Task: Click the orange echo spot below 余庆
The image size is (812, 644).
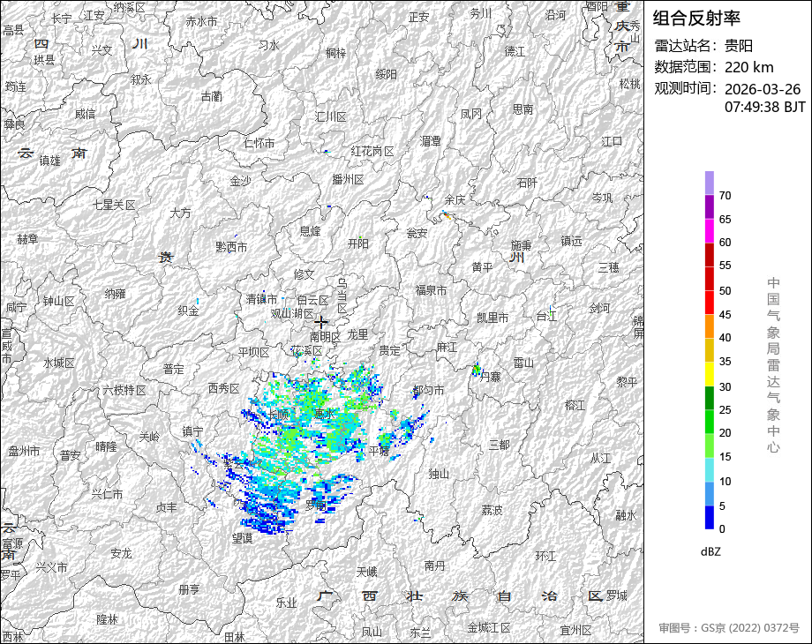Action: (x=447, y=216)
